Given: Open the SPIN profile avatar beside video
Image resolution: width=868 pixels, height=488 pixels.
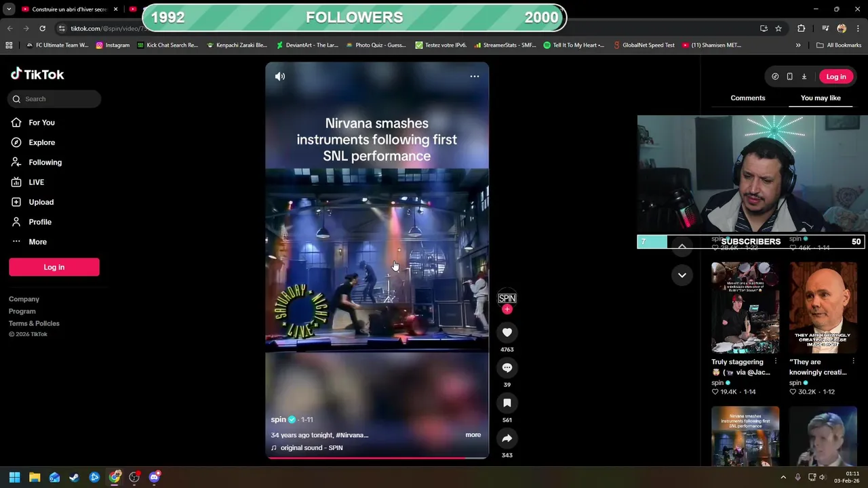Looking at the screenshot, I should pos(507,298).
